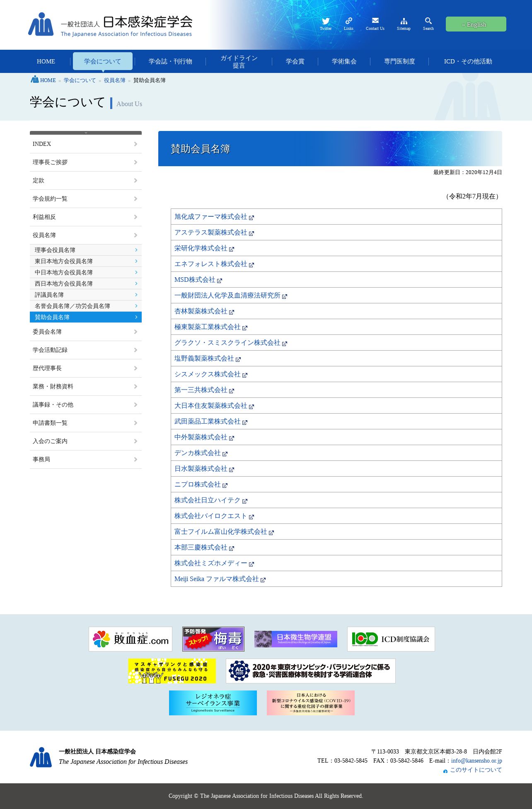Click the レジオネラ症サーベイランス事業 banner
Screen dimensions: 532x809
coord(213,703)
